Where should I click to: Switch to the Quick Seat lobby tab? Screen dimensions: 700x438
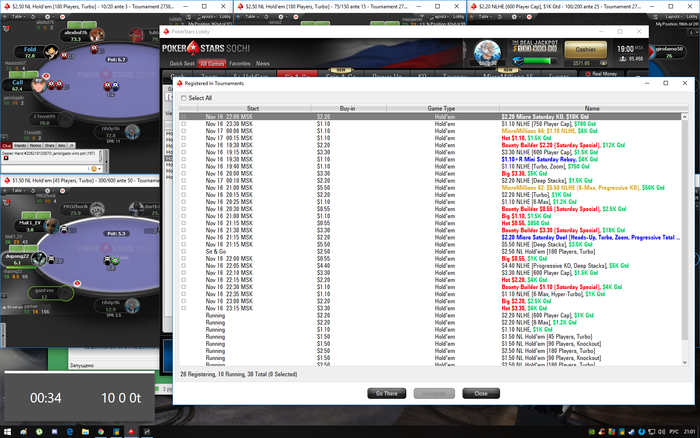182,64
